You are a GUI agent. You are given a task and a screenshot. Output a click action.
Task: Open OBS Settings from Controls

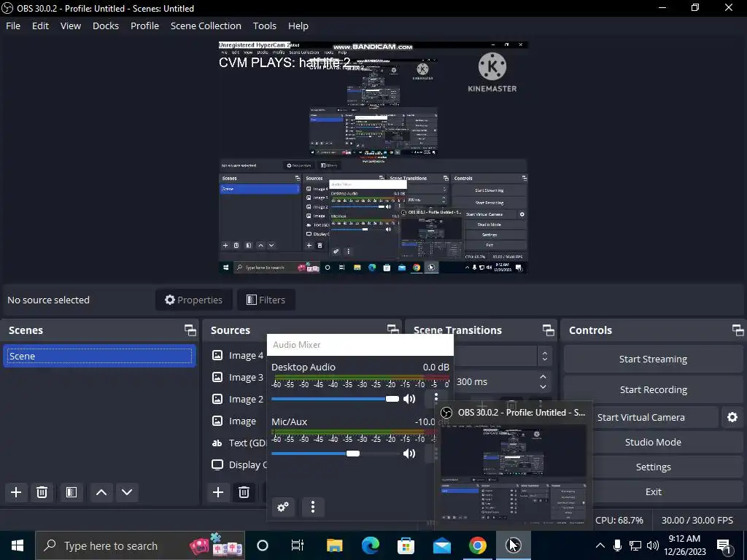653,467
